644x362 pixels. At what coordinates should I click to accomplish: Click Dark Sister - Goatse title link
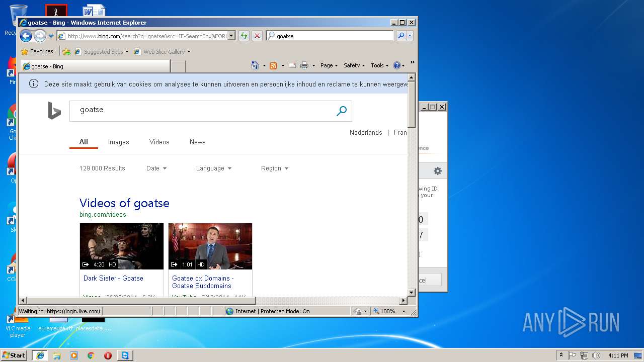(x=113, y=279)
